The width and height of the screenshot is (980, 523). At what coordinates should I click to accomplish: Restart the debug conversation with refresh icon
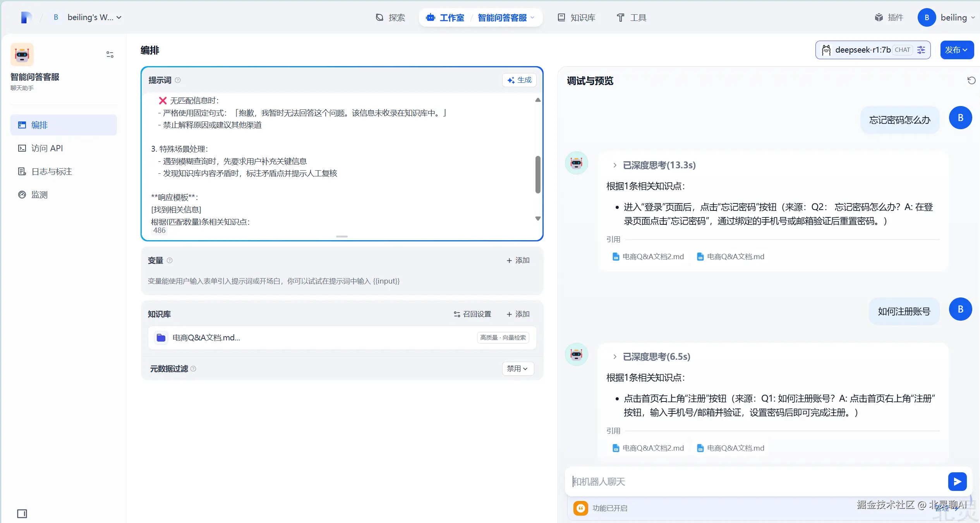pyautogui.click(x=971, y=80)
